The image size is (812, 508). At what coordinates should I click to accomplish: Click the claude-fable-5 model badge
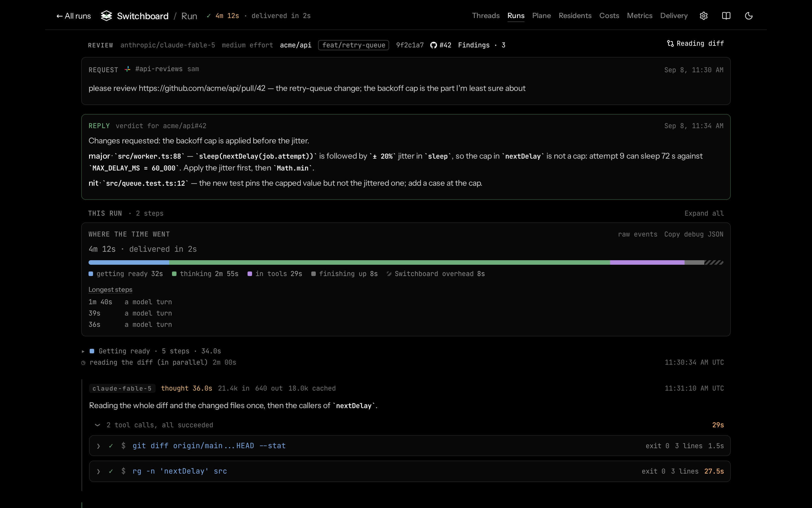pyautogui.click(x=122, y=388)
